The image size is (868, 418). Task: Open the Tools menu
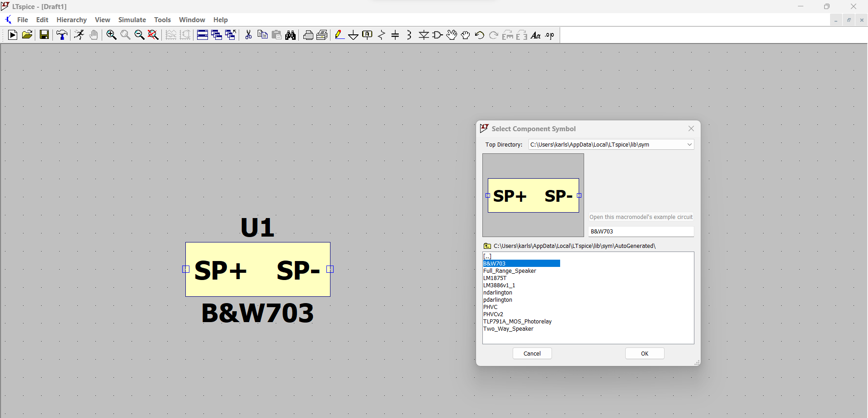click(x=162, y=20)
